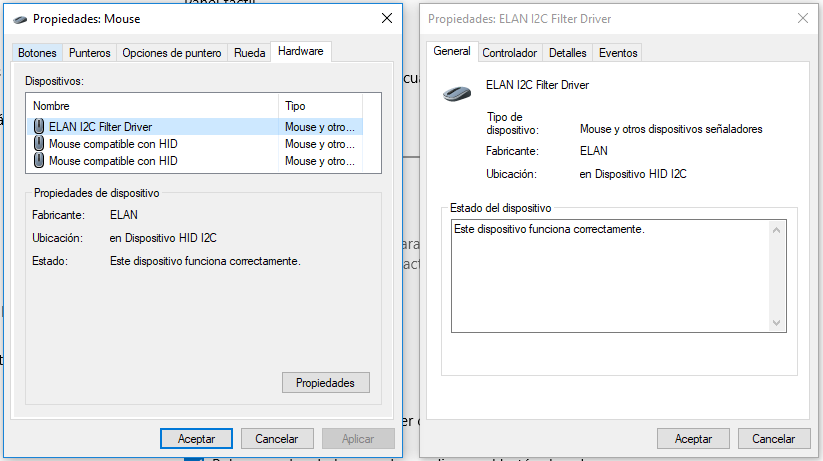Click Propiedades button for selected device
Viewport: 823px width, 461px height.
pos(325,383)
